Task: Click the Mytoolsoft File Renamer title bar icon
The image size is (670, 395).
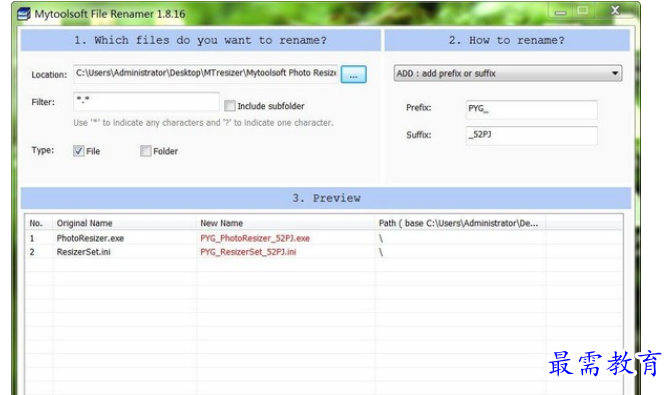Action: pos(24,14)
